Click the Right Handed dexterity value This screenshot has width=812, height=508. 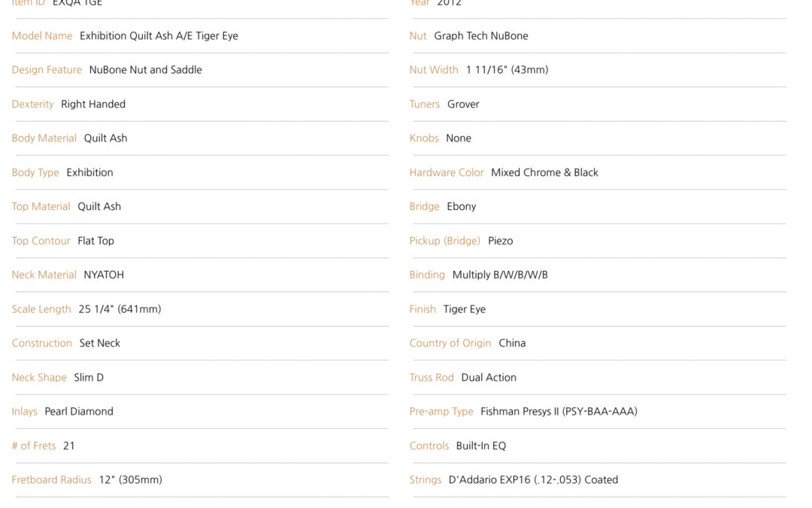[93, 104]
